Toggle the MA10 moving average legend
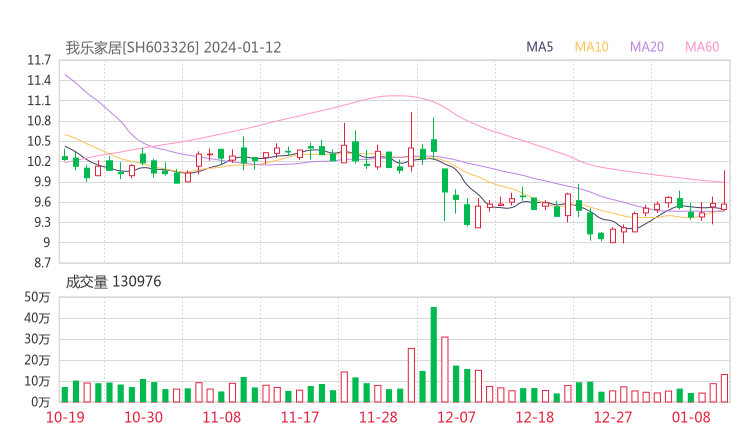The image size is (740, 440). coord(591,47)
